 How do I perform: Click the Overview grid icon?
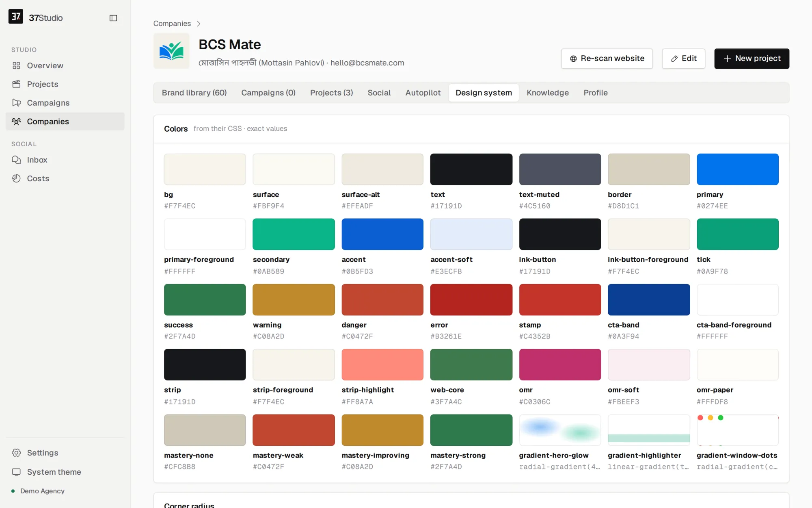pos(16,65)
